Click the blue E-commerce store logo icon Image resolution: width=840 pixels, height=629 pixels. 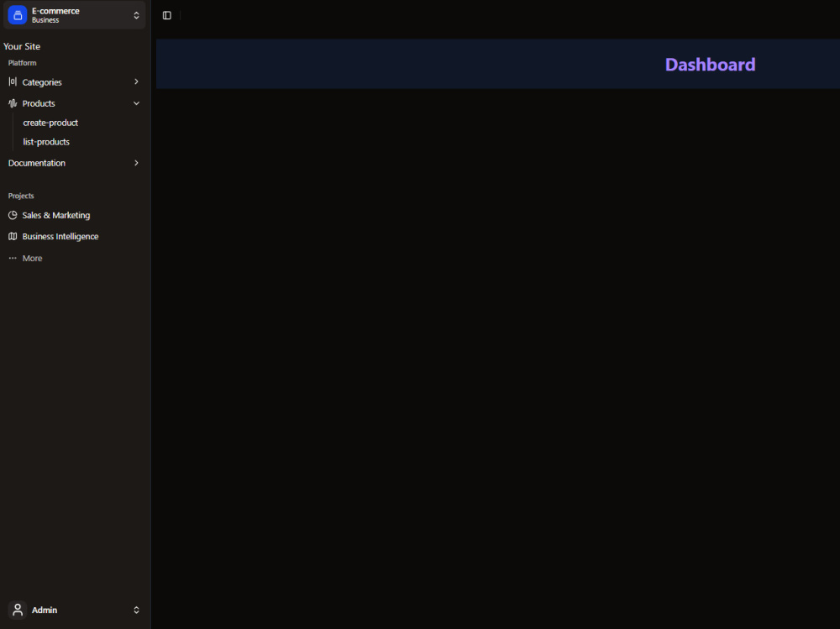18,15
